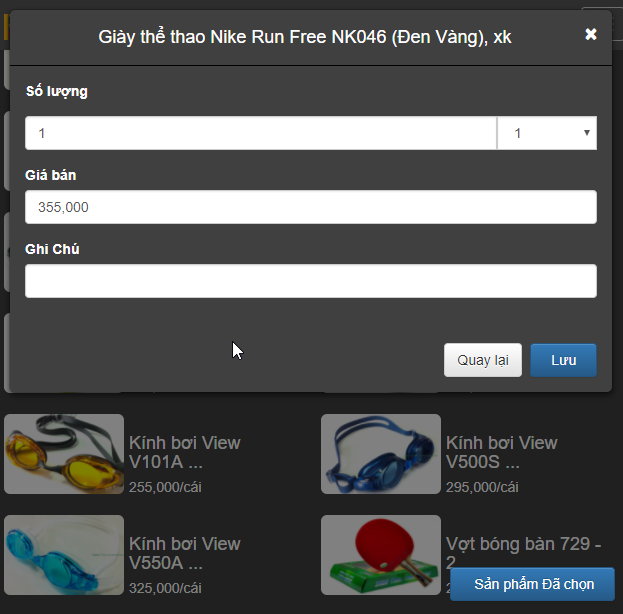Pick the red table tennis paddle image
The width and height of the screenshot is (623, 614).
(x=381, y=555)
